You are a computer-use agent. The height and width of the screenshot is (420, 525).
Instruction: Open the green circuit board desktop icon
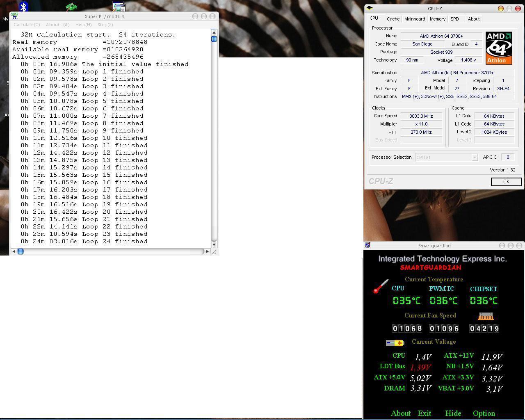pos(71,7)
